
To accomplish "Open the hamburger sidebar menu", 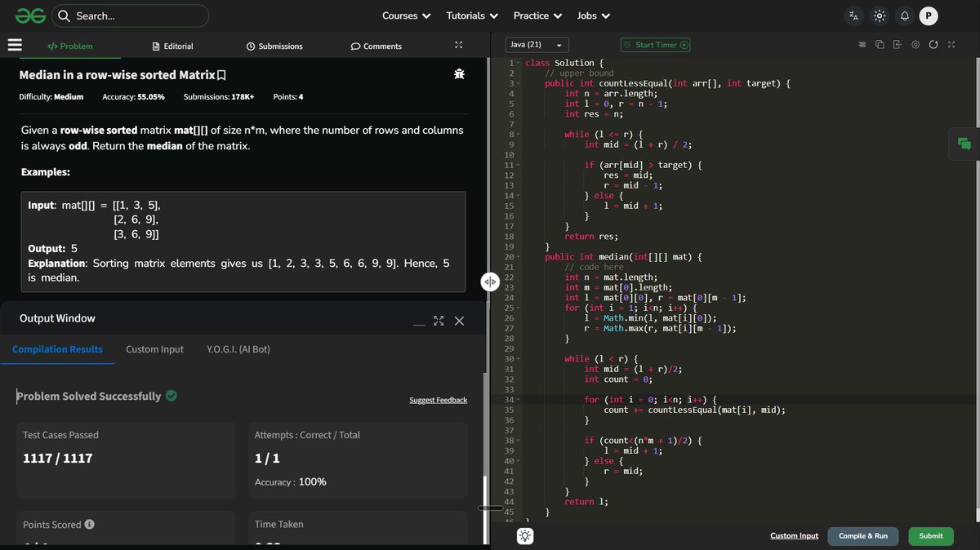I will click(15, 46).
